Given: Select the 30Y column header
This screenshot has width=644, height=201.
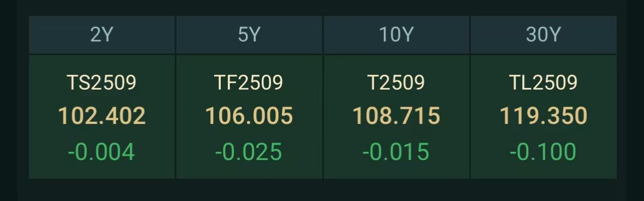Looking at the screenshot, I should (543, 35).
